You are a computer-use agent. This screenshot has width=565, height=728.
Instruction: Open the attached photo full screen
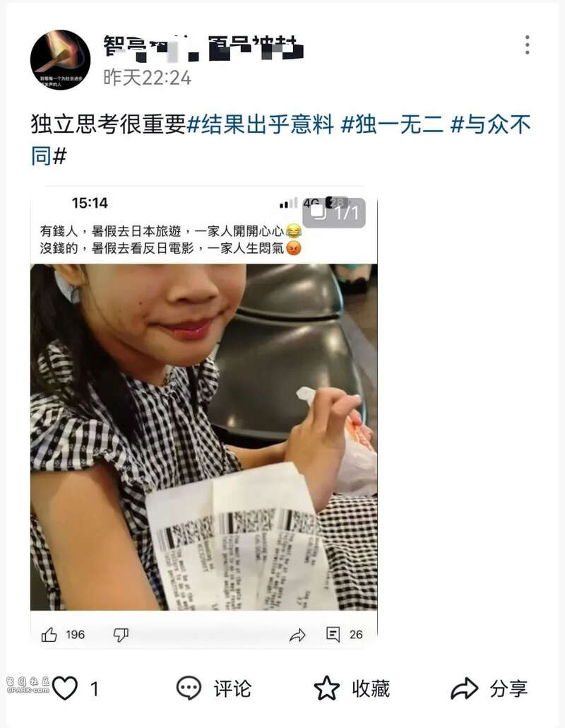click(203, 418)
